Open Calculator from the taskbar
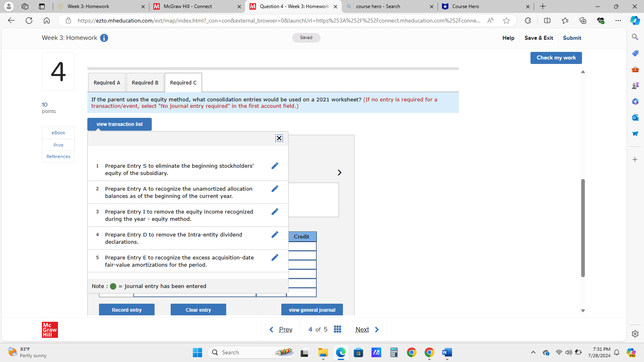 [394, 353]
